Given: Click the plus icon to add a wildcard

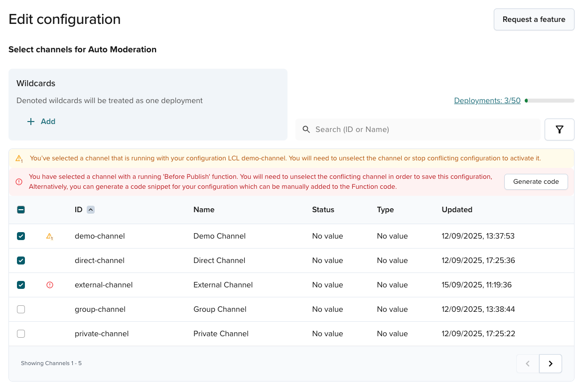Looking at the screenshot, I should coord(30,121).
